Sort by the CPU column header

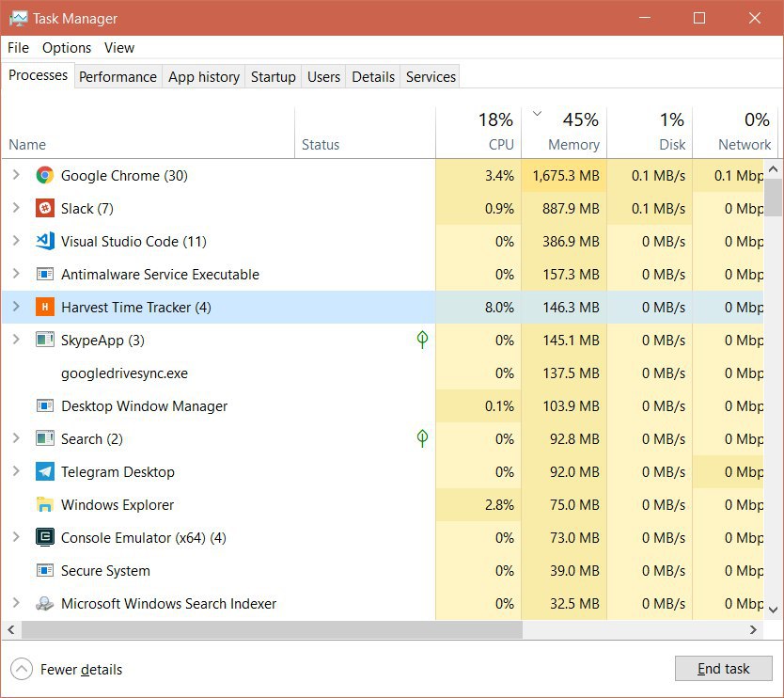[478, 133]
